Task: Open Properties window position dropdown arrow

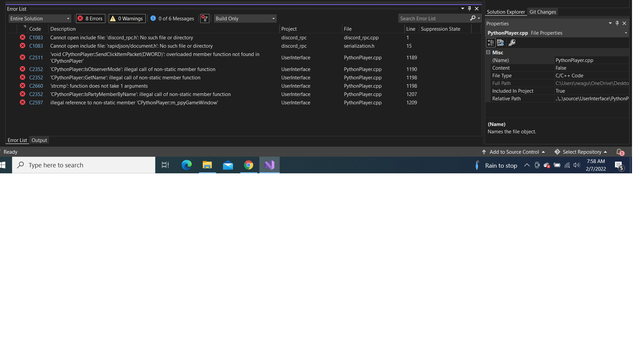Action: [610, 23]
